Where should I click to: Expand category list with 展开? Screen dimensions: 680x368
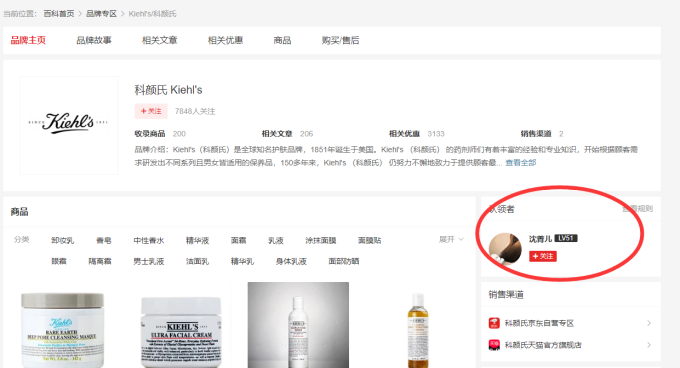tap(451, 239)
